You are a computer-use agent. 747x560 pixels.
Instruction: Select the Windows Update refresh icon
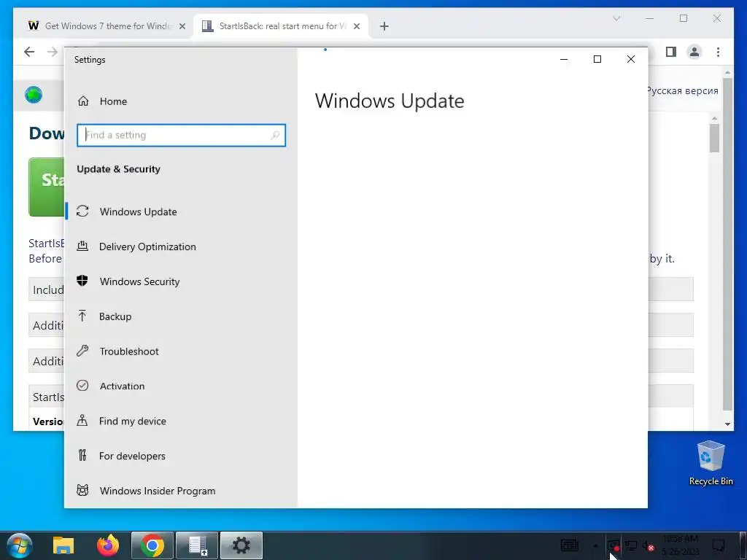[x=82, y=211]
